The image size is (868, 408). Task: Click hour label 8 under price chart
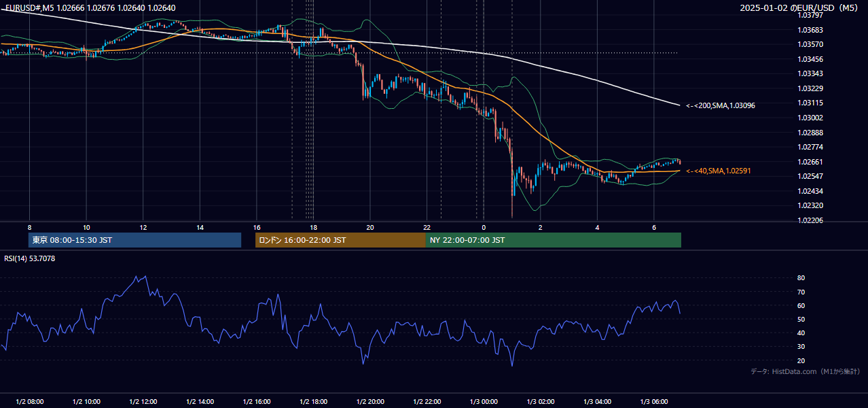[x=29, y=227]
